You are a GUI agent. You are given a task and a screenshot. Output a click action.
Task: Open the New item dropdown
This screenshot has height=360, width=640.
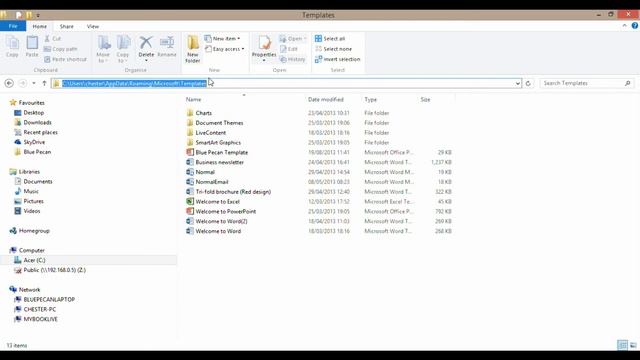[222, 38]
